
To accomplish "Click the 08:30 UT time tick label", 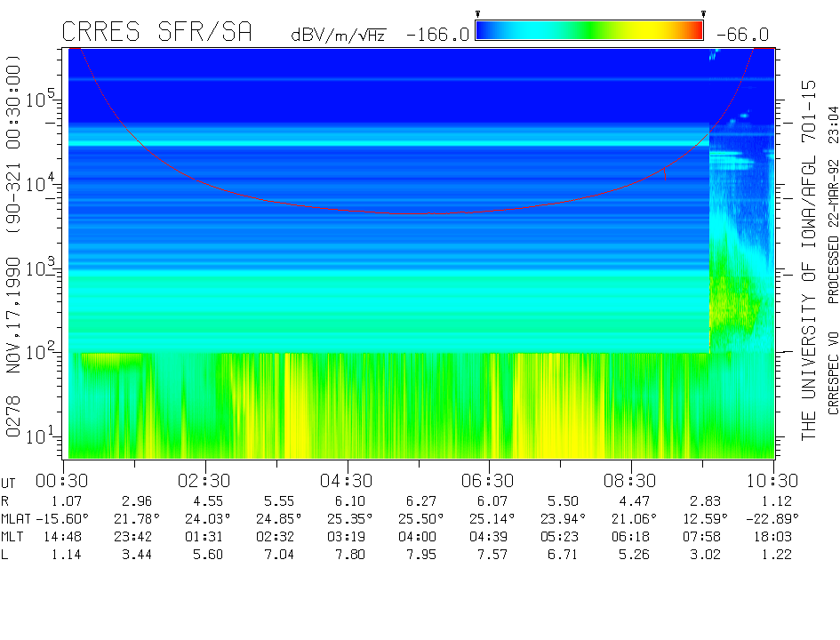I will (630, 480).
